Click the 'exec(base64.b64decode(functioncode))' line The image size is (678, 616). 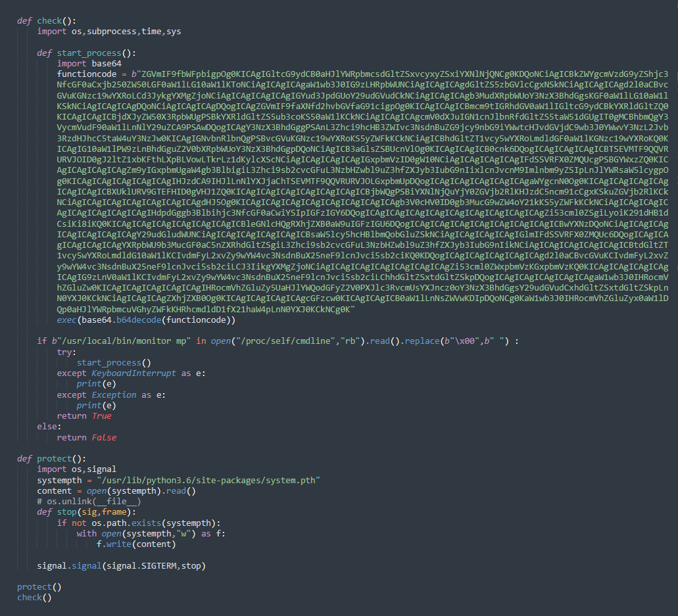(x=146, y=320)
